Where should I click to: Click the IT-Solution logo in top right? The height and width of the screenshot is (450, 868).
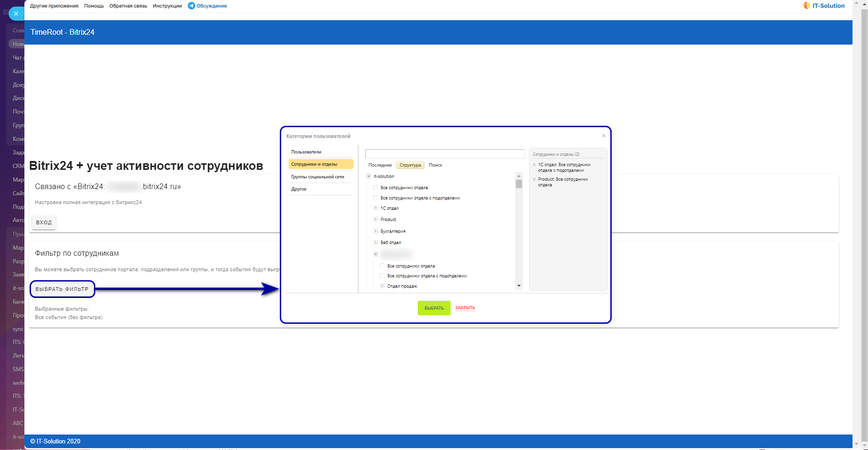click(823, 6)
